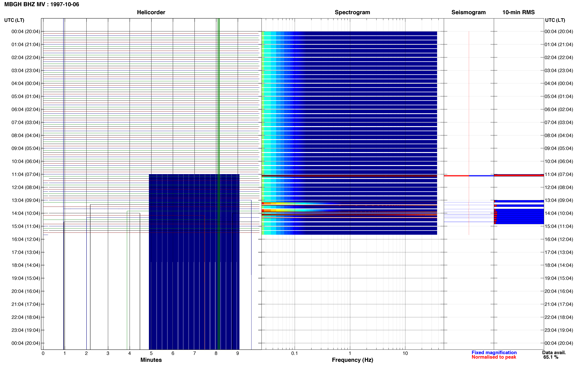Click right-axis time label "20:04 (16:04)"
This screenshot has width=588, height=368.
[559, 291]
